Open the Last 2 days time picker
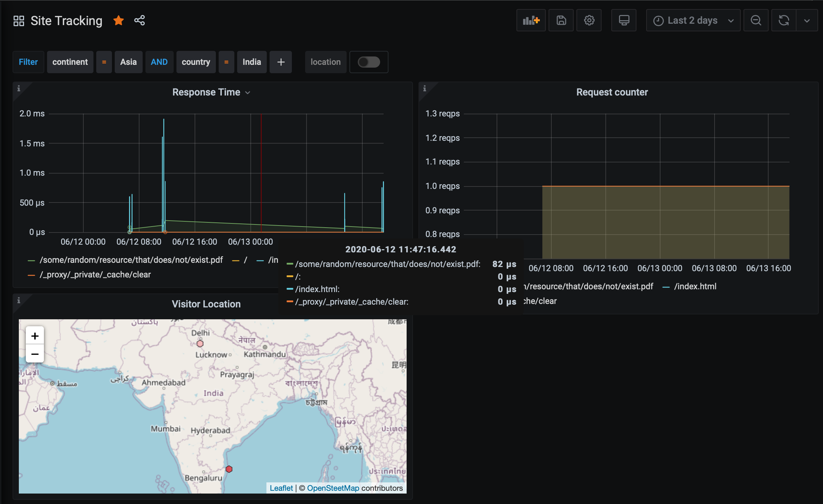This screenshot has width=823, height=504. coord(693,21)
